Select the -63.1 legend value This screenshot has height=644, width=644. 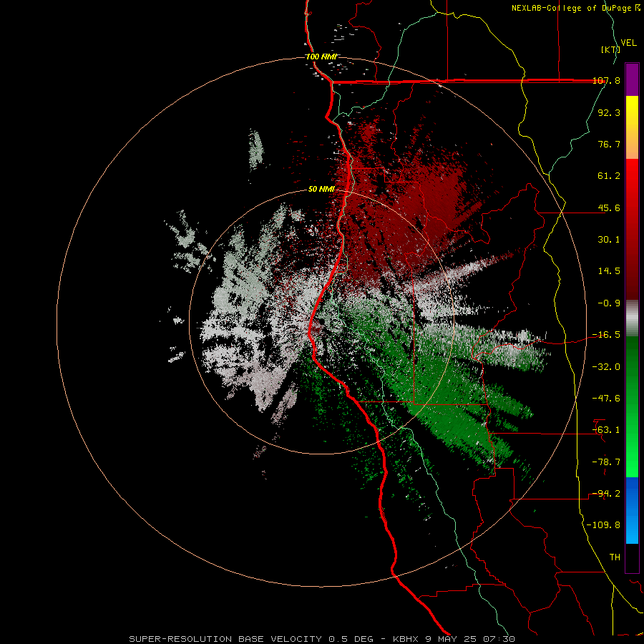coord(606,430)
